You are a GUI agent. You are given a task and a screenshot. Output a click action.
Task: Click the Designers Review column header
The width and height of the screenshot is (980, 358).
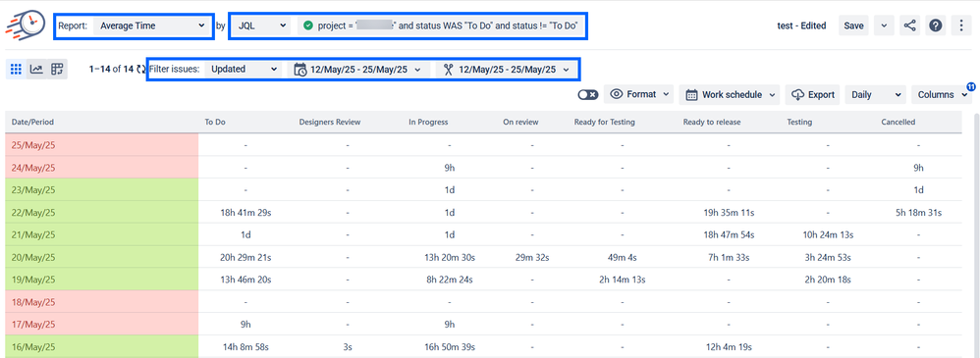coord(330,123)
